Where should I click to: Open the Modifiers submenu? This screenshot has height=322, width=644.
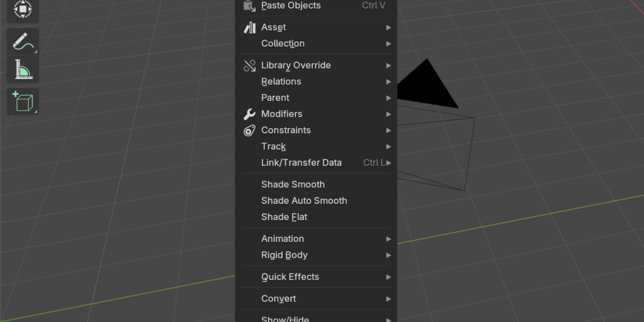click(x=316, y=114)
